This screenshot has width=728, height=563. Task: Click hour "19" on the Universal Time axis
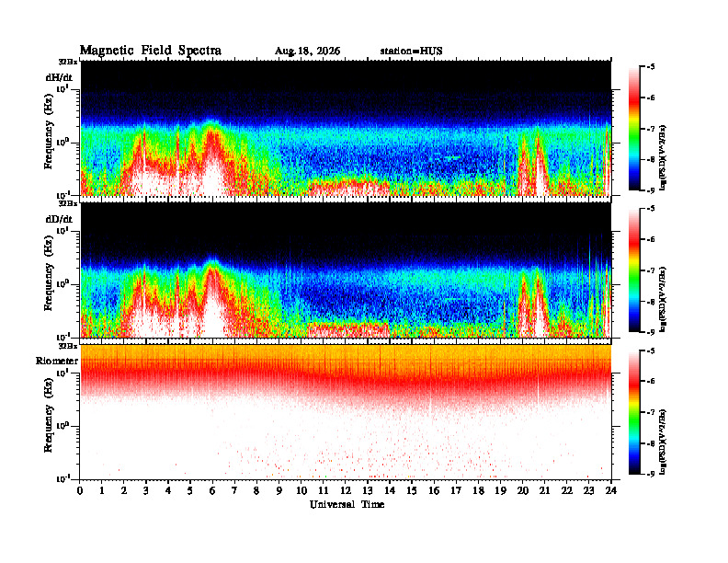pyautogui.click(x=500, y=490)
